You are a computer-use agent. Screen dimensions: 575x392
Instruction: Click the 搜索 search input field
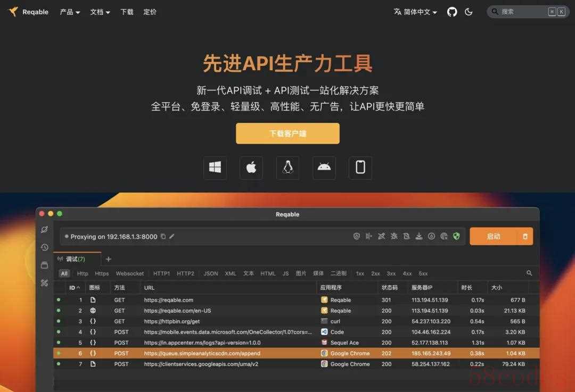pyautogui.click(x=528, y=12)
